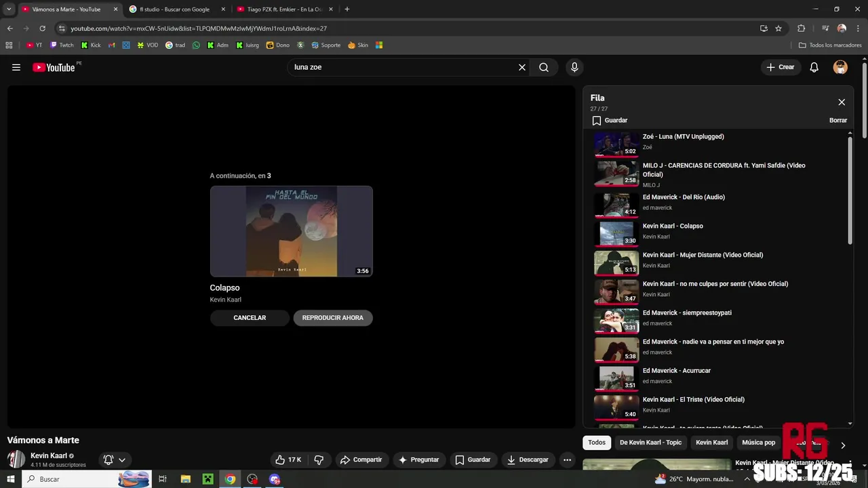Viewport: 868px width, 488px height.
Task: Switch to the Tiago PZK browser tab
Action: coord(284,9)
